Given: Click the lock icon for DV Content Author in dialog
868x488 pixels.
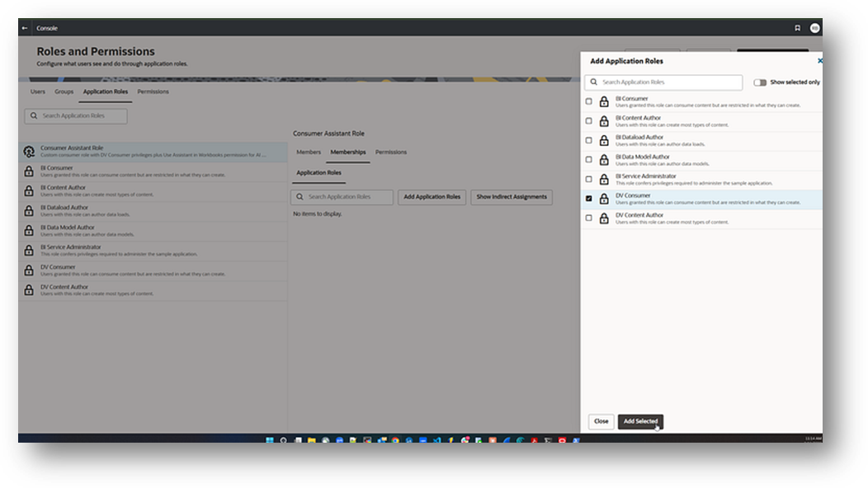Looking at the screenshot, I should pyautogui.click(x=604, y=218).
